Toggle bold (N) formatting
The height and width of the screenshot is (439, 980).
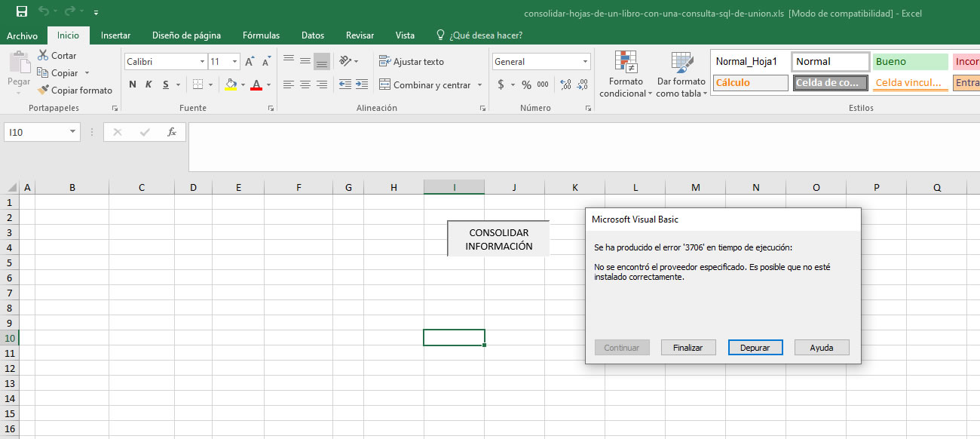click(x=133, y=85)
